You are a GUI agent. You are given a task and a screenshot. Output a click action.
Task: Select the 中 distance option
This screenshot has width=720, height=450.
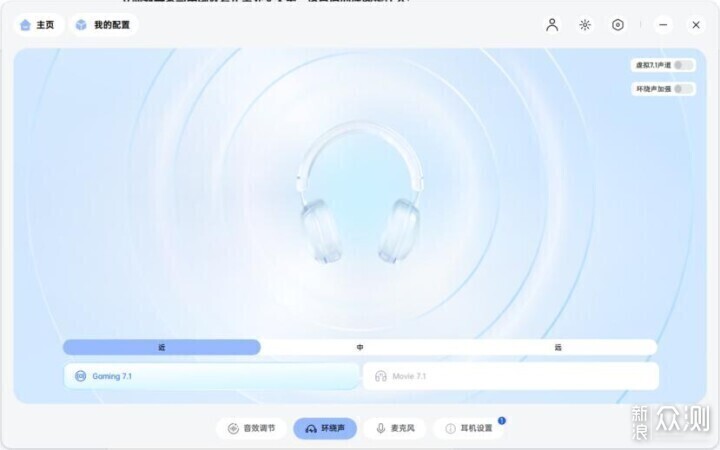360,347
